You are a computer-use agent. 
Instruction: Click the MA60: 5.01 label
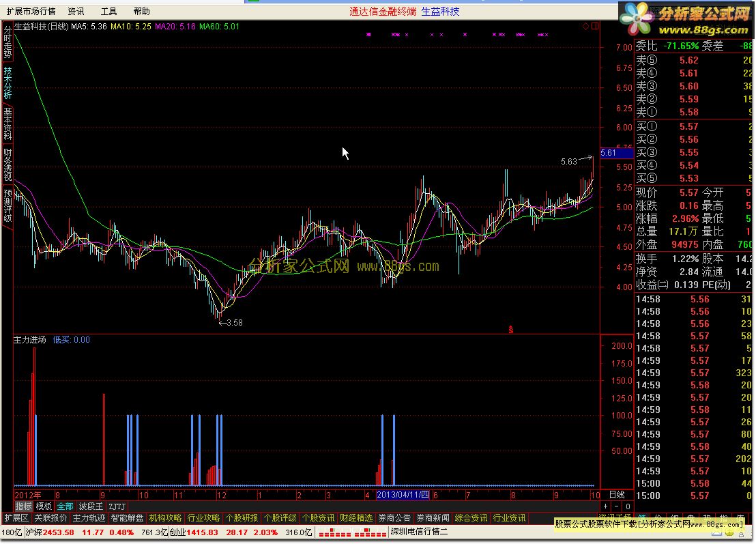220,27
